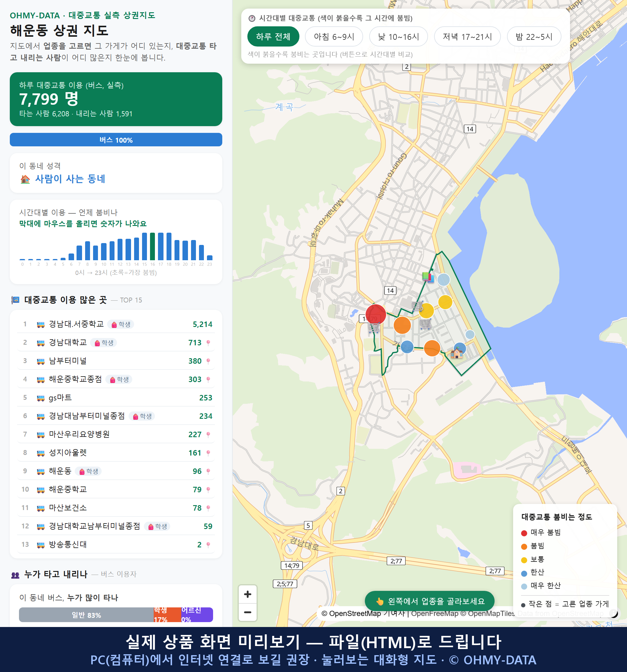Click the 5,214 ridership value
Viewport: 627px width, 672px height.
tap(202, 325)
